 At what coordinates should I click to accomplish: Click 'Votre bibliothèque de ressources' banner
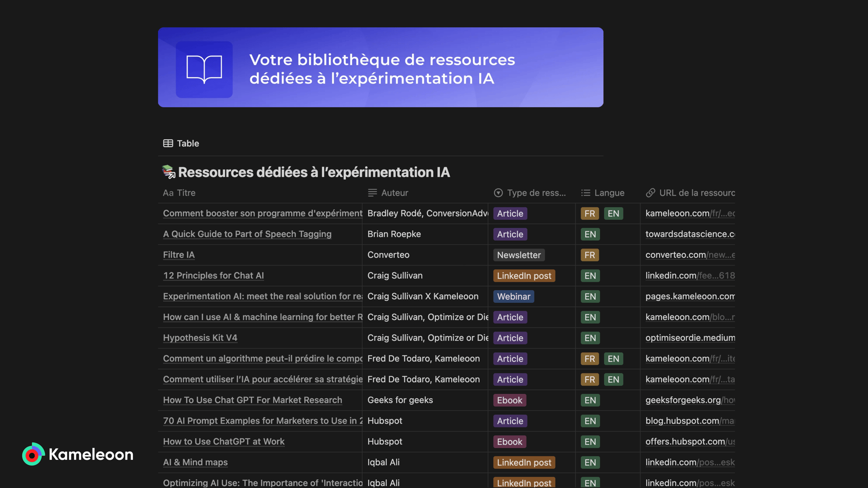381,67
